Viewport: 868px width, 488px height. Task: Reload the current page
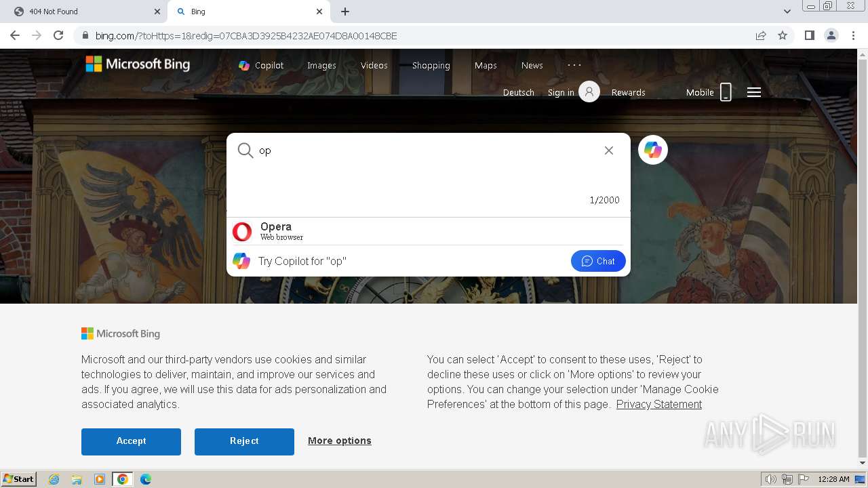(x=58, y=35)
